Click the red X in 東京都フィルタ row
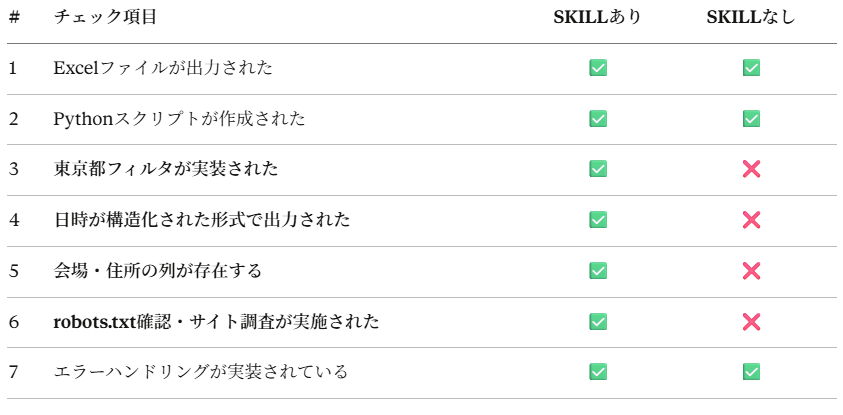Screen dimensions: 843x415 (x=752, y=169)
